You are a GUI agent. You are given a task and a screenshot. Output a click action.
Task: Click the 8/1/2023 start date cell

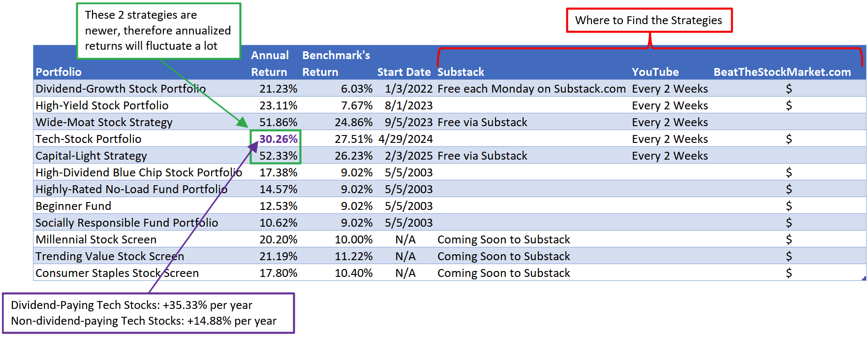point(409,105)
